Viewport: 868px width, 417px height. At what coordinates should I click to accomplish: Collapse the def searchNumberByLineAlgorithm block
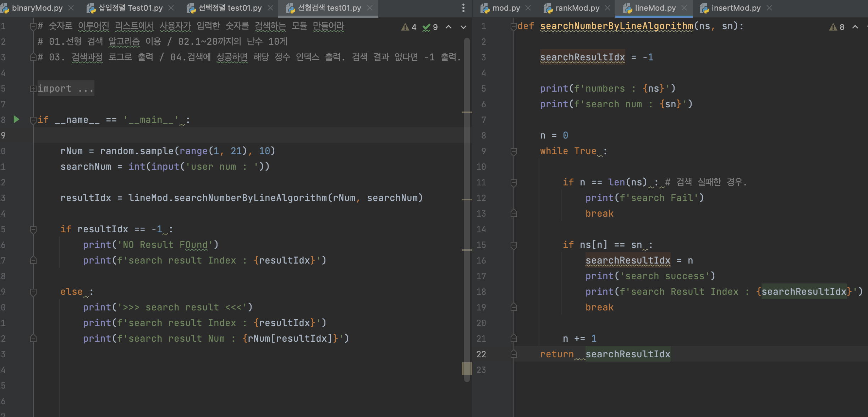coord(513,26)
